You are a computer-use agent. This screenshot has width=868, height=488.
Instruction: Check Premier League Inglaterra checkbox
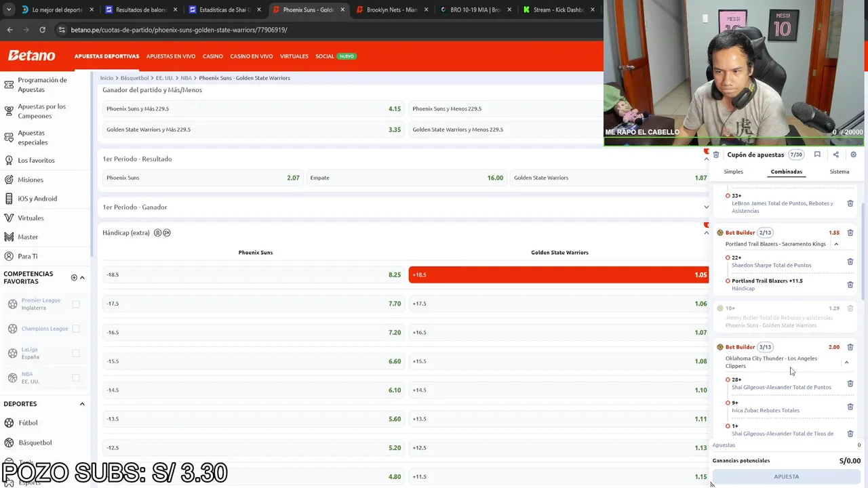pos(76,304)
